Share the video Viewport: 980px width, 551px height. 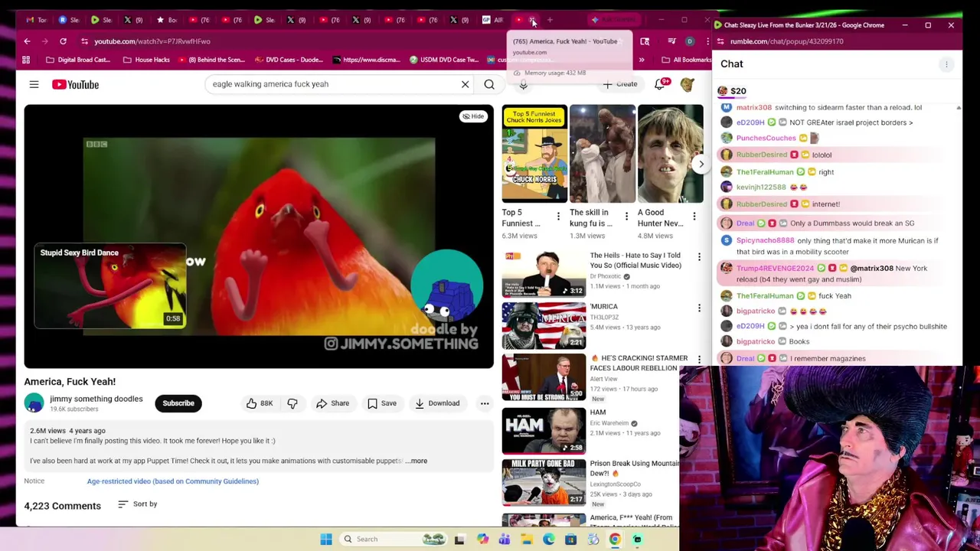pos(333,403)
